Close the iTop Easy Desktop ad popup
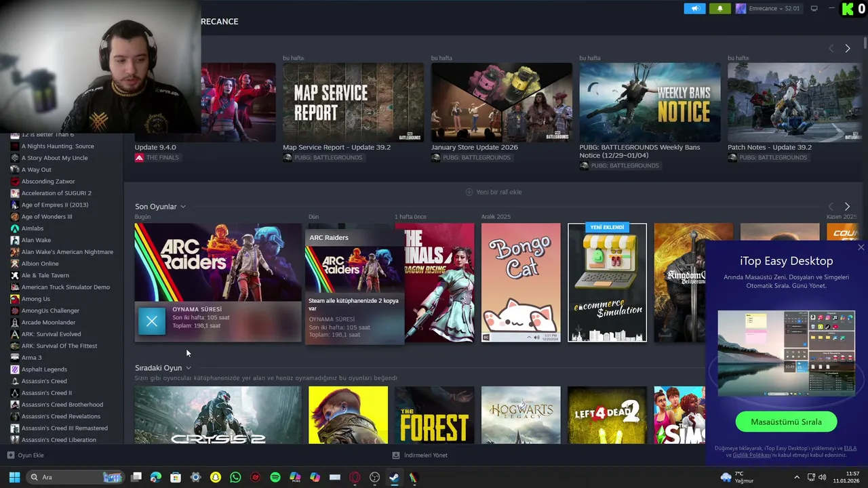Image resolution: width=868 pixels, height=488 pixels. coord(861,247)
